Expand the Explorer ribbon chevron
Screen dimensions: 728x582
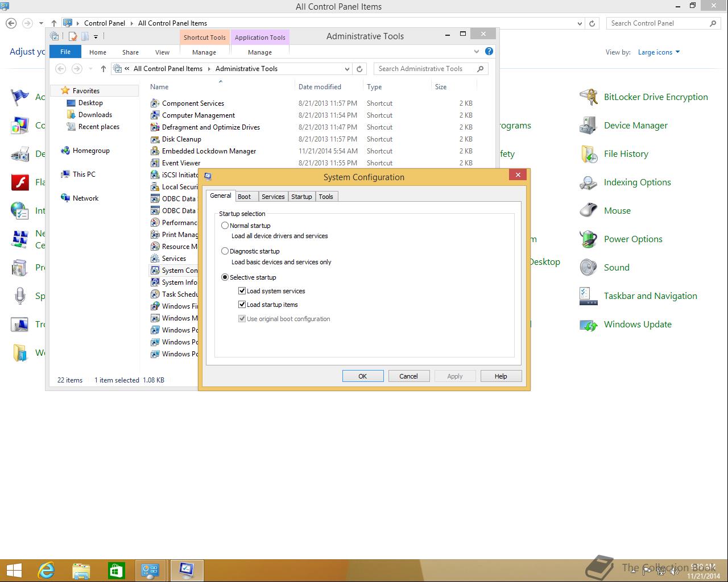coord(477,51)
